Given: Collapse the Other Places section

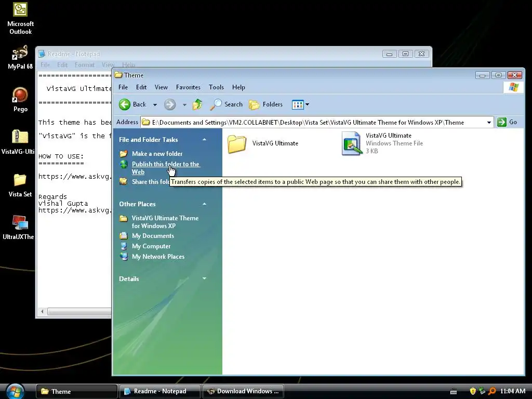Looking at the screenshot, I should pos(204,204).
